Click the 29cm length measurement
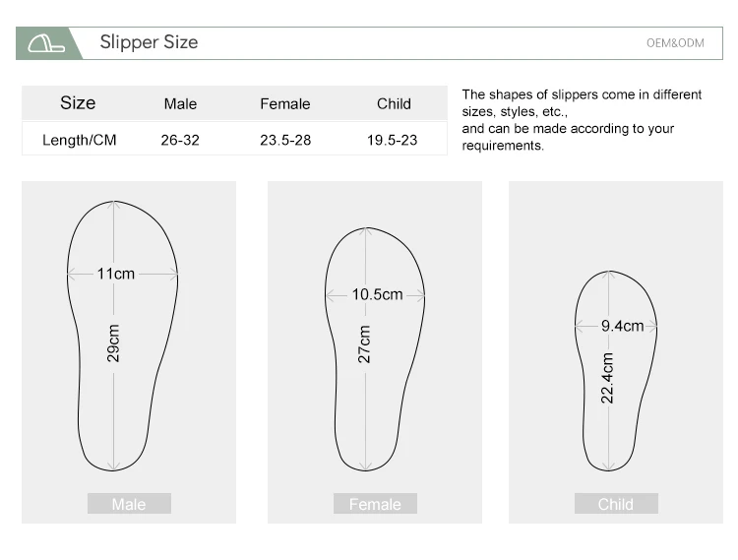Viewport: 738px width, 560px height. (114, 342)
